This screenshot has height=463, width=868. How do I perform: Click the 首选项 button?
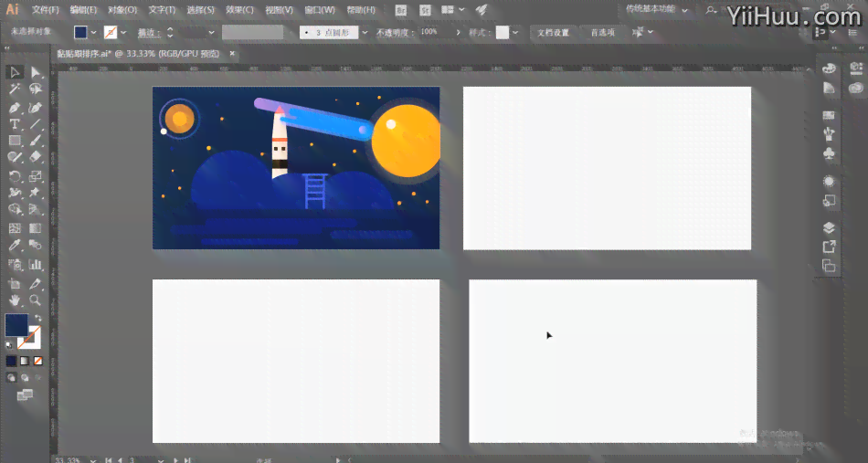(603, 33)
